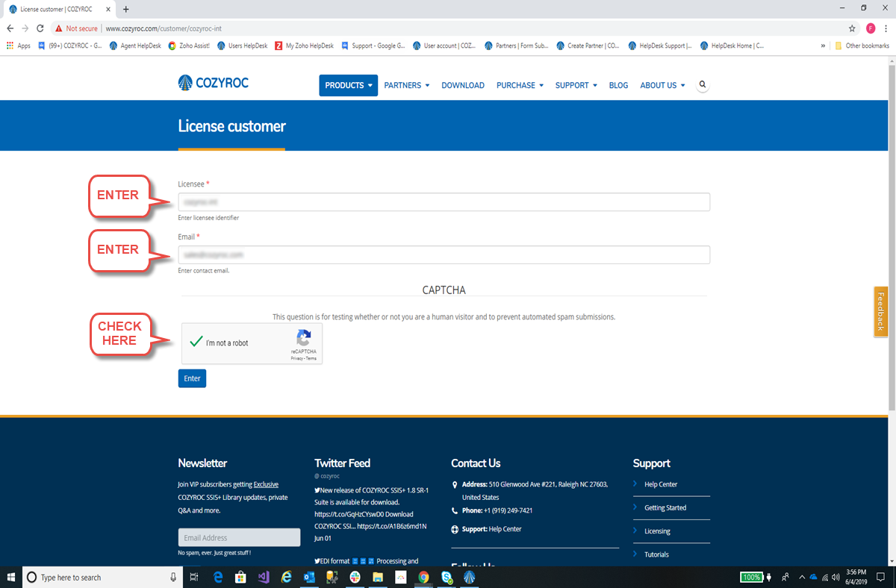Open the My Zoho HelpDesk bookmark
The height and width of the screenshot is (588, 896).
pyautogui.click(x=305, y=46)
